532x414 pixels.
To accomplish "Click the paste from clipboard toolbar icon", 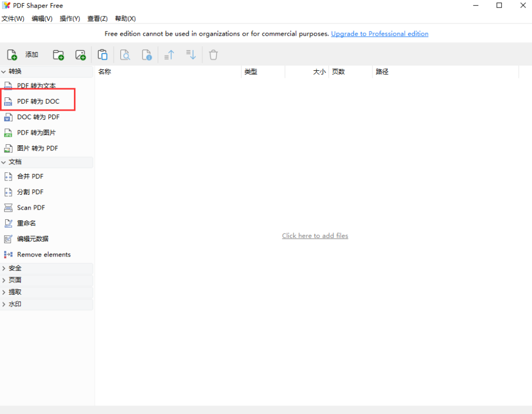I will 103,55.
